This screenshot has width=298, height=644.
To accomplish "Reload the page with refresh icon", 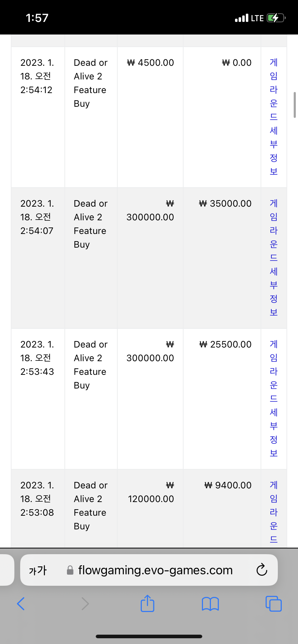I will [262, 570].
